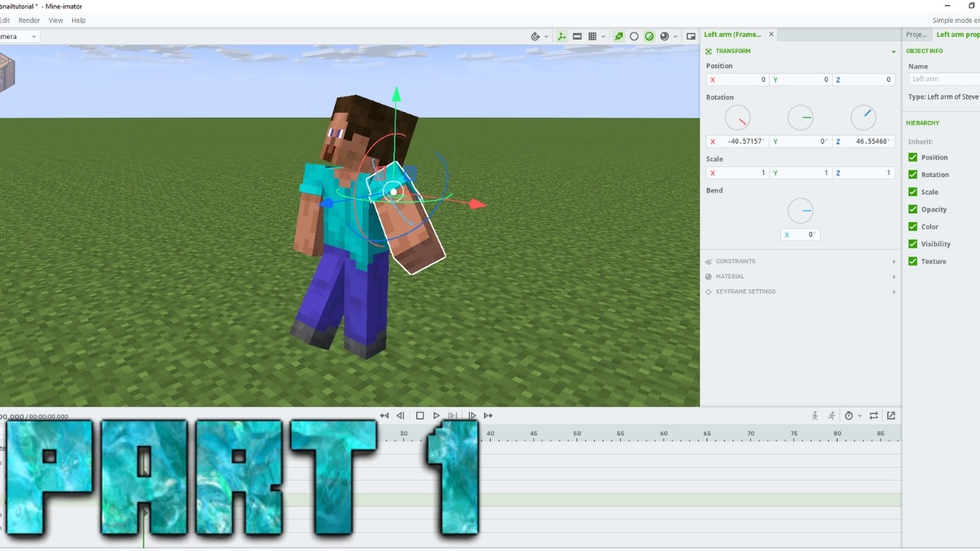Viewport: 980px width, 551px height.
Task: Toggle the transform gizmo controls icon
Action: (562, 36)
